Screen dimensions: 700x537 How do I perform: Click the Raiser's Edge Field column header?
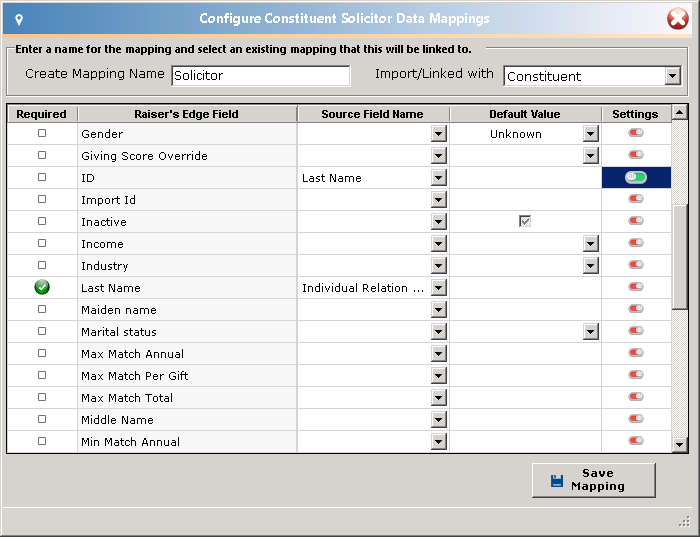(x=187, y=114)
